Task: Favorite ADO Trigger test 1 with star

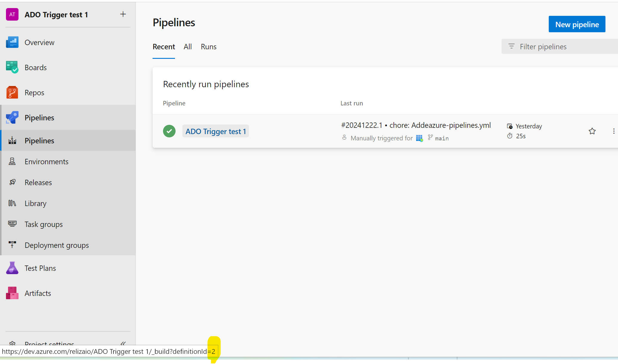Action: tap(592, 131)
